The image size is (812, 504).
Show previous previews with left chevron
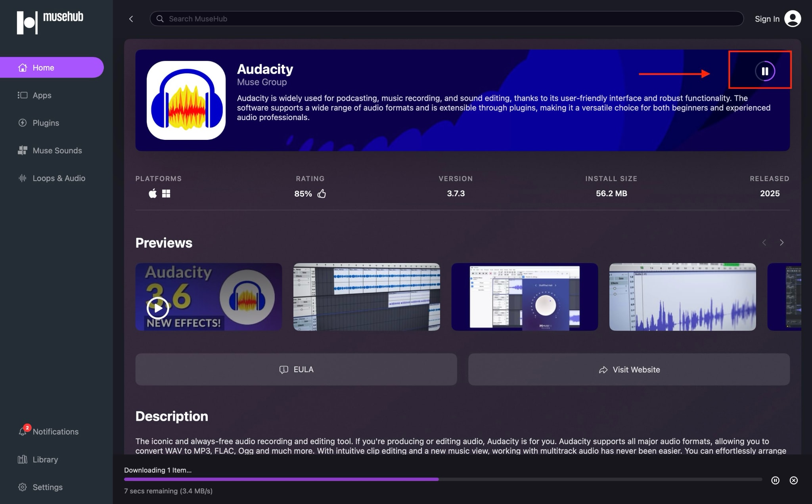pos(764,242)
